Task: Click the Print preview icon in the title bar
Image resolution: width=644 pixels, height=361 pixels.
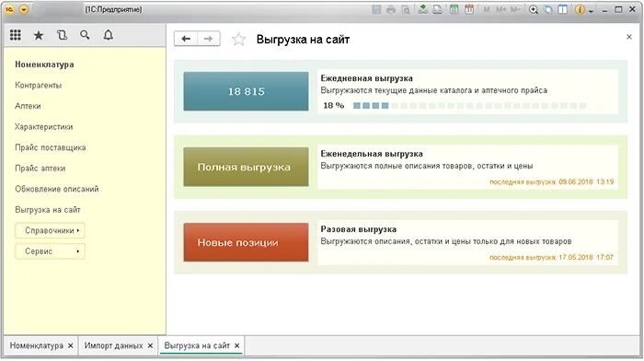Action: [406, 9]
